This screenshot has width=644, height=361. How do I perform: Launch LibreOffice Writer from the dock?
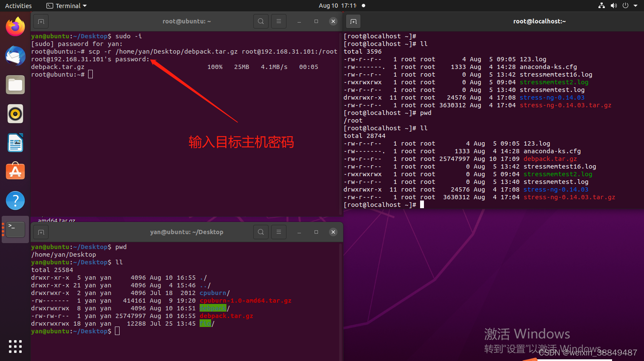(x=15, y=143)
